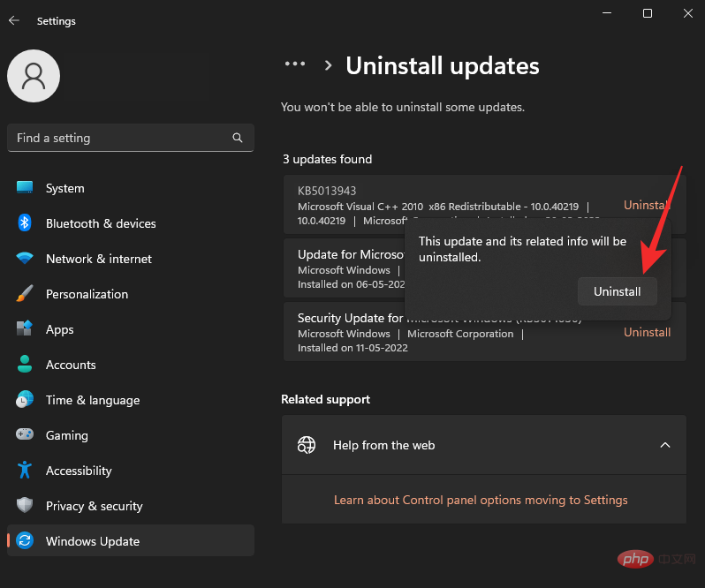This screenshot has width=705, height=588.
Task: Click the Accessibility figure icon
Action: 25,471
